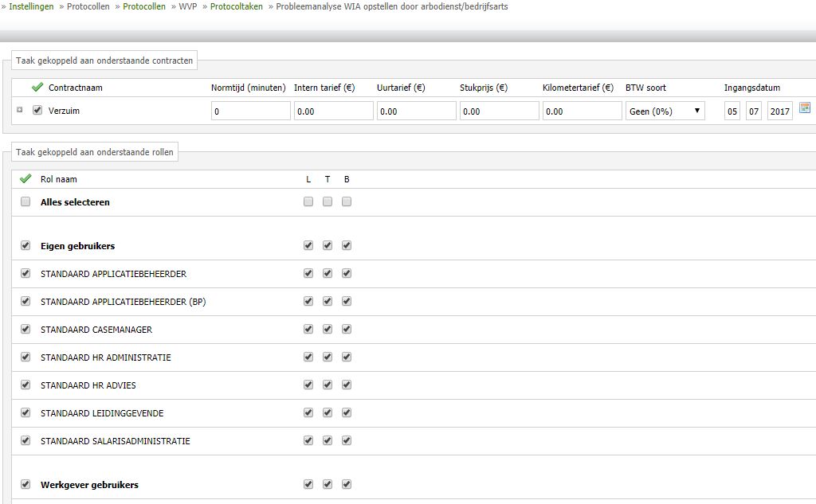Click the STANDAARD CASEMANAGER role name
The width and height of the screenshot is (816, 504).
point(96,330)
